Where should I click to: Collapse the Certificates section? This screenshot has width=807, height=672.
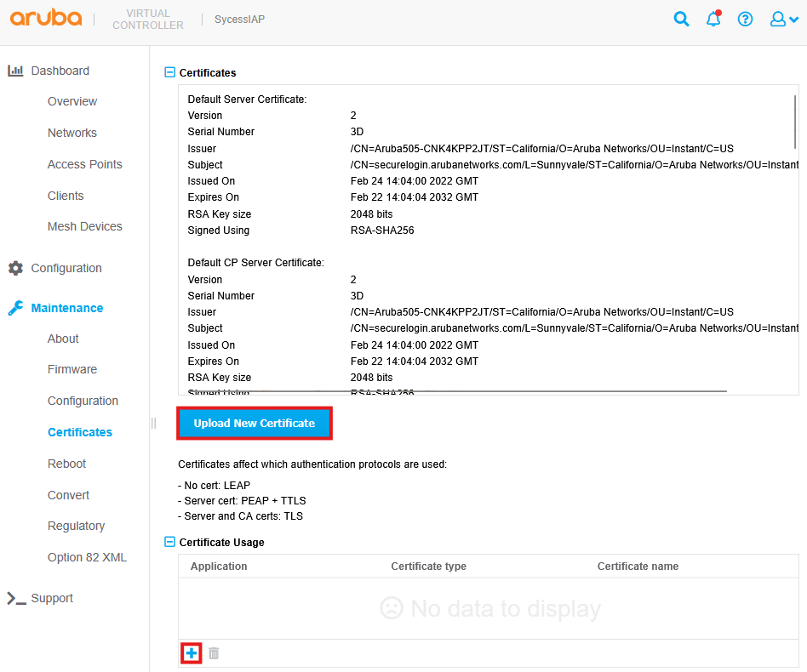(x=169, y=73)
